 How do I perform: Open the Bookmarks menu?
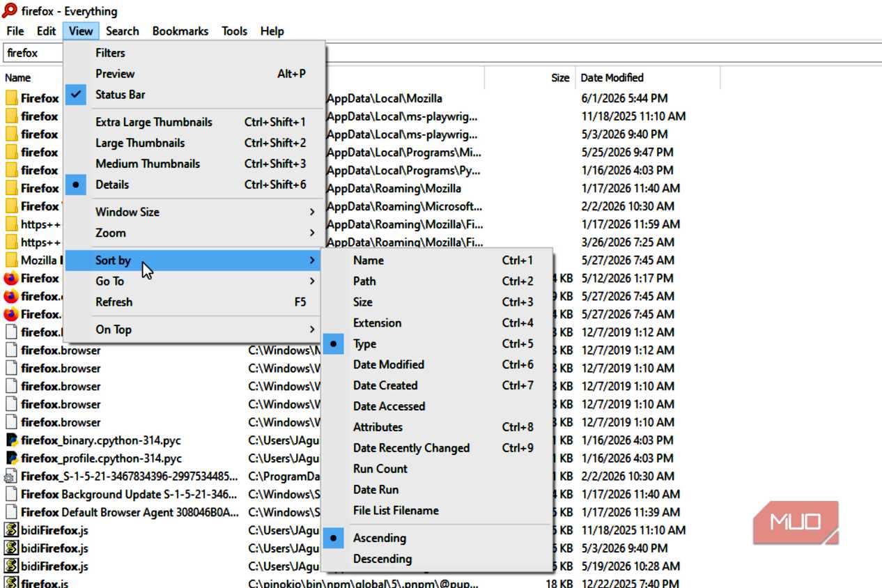click(180, 31)
